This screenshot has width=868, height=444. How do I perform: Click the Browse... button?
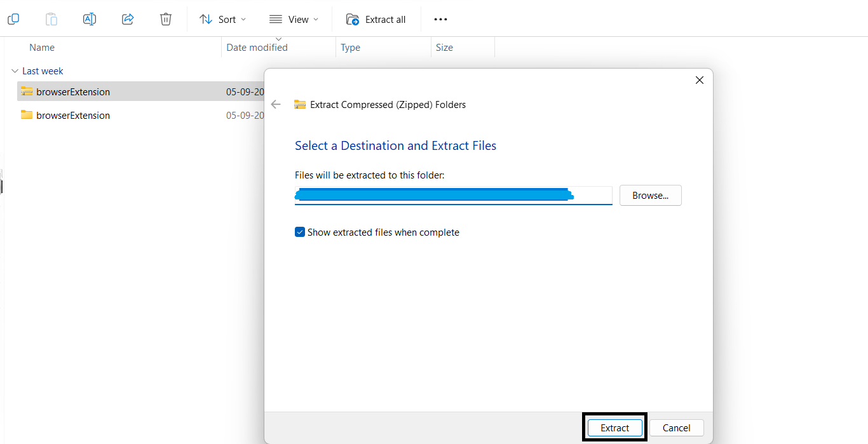coord(650,196)
